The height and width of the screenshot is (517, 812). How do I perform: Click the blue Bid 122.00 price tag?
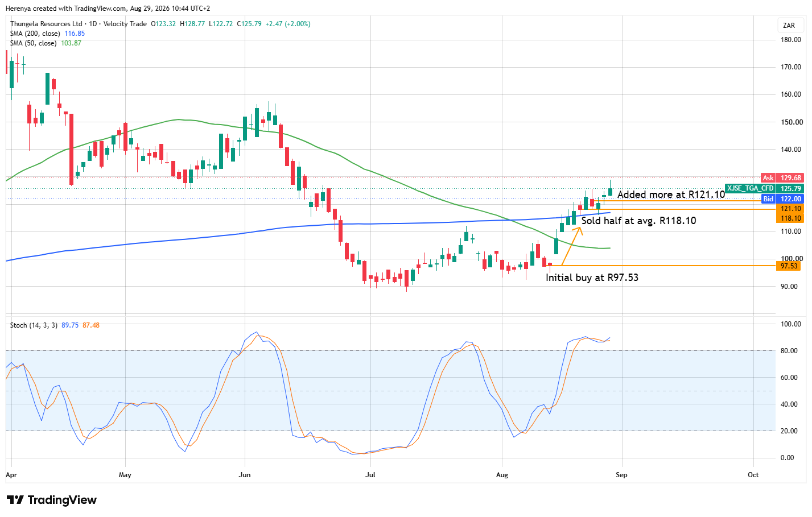coord(782,199)
